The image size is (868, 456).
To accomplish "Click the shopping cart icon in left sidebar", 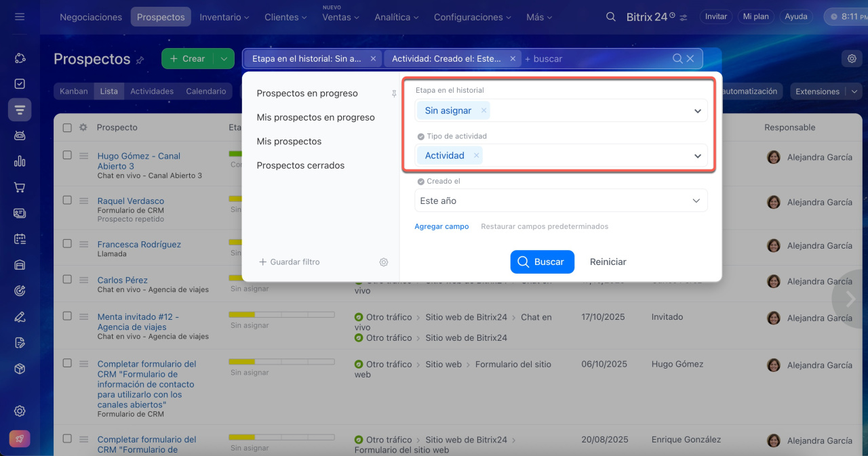I will coord(20,188).
